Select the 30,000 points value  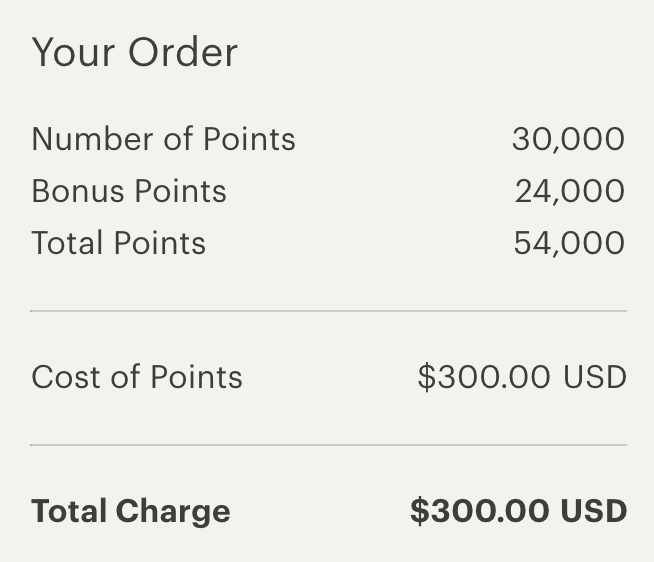click(568, 139)
